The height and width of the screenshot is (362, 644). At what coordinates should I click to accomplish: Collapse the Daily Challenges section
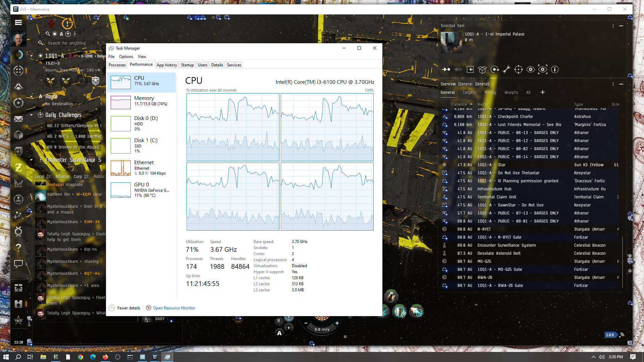(x=32, y=115)
